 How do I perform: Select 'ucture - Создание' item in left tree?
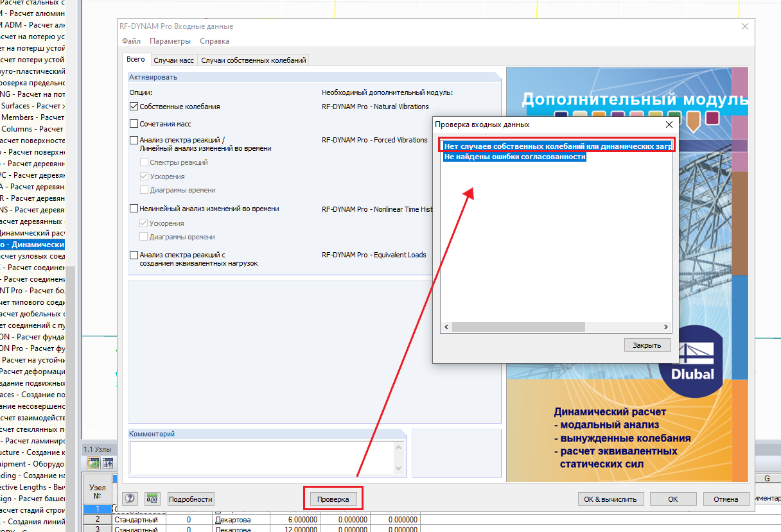[x=32, y=452]
